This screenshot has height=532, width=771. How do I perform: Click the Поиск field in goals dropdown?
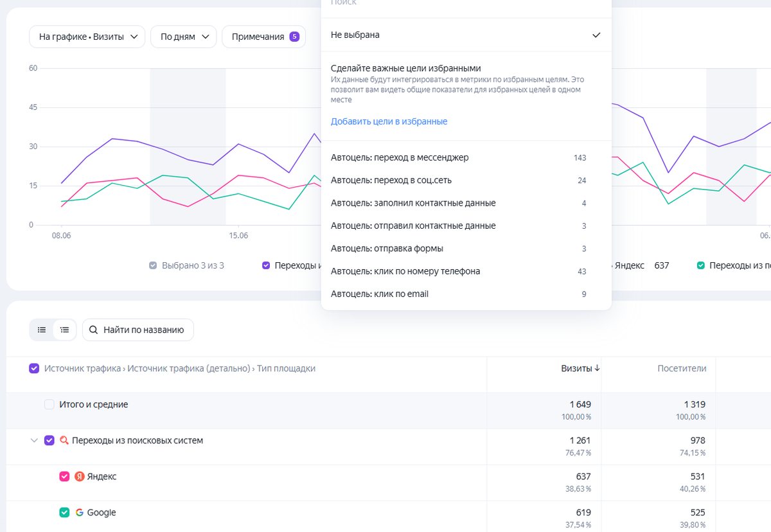pyautogui.click(x=466, y=3)
